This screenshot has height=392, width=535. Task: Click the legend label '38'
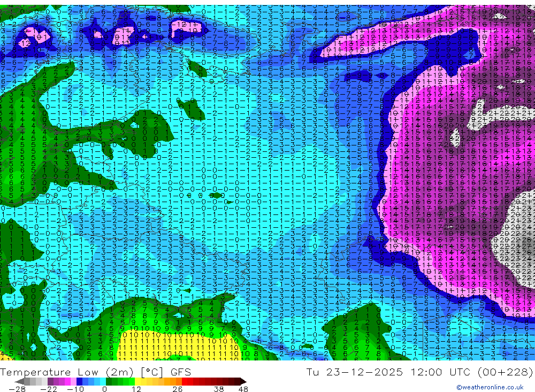pyautogui.click(x=219, y=389)
